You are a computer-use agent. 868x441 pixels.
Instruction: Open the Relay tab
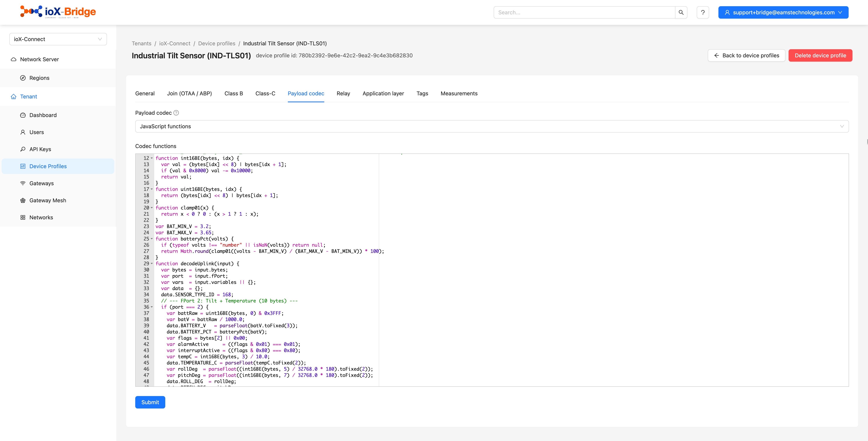click(x=343, y=94)
